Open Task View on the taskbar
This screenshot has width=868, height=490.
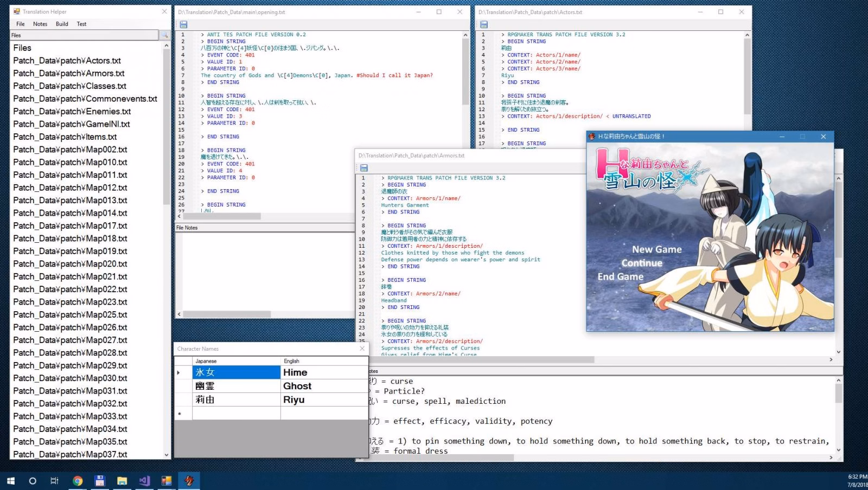pyautogui.click(x=54, y=481)
